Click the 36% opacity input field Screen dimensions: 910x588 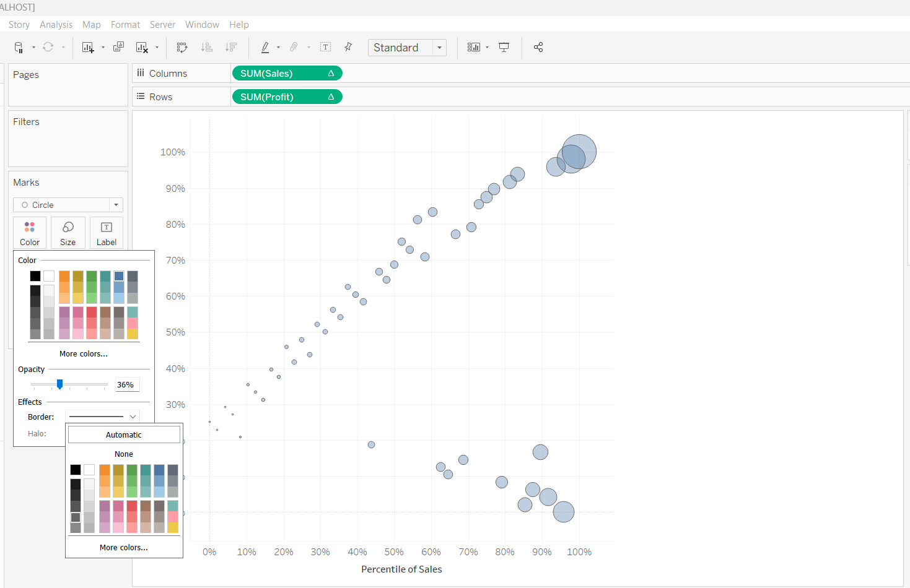point(127,384)
